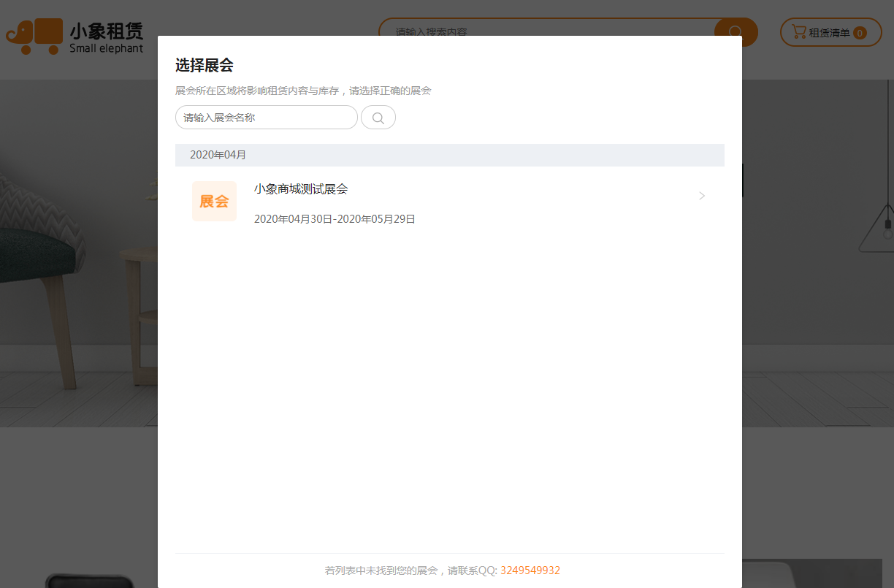Focus the header search content field
894x588 pixels.
tap(546, 32)
